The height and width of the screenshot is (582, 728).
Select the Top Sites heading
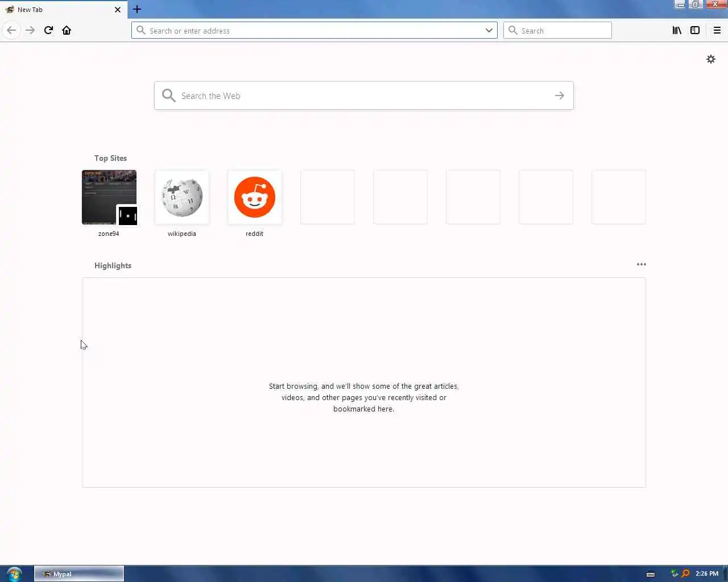(x=111, y=158)
